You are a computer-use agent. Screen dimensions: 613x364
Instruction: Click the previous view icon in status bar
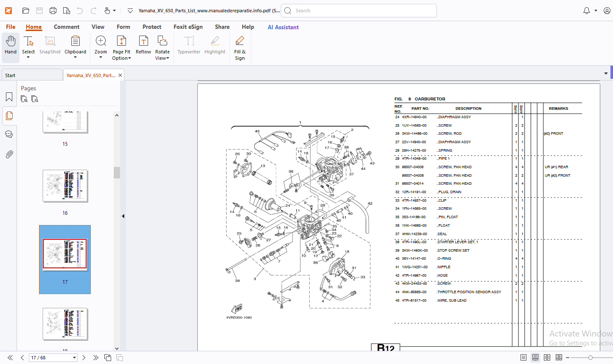pos(108,358)
